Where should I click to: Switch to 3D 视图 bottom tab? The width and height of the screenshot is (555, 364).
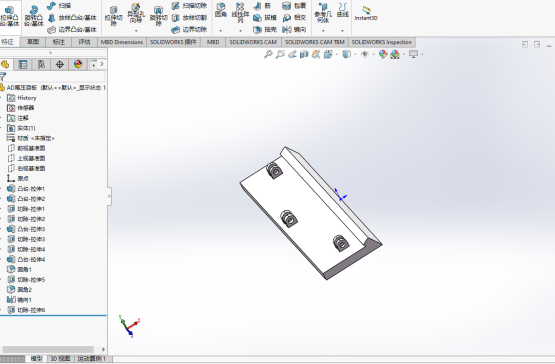pyautogui.click(x=60, y=359)
